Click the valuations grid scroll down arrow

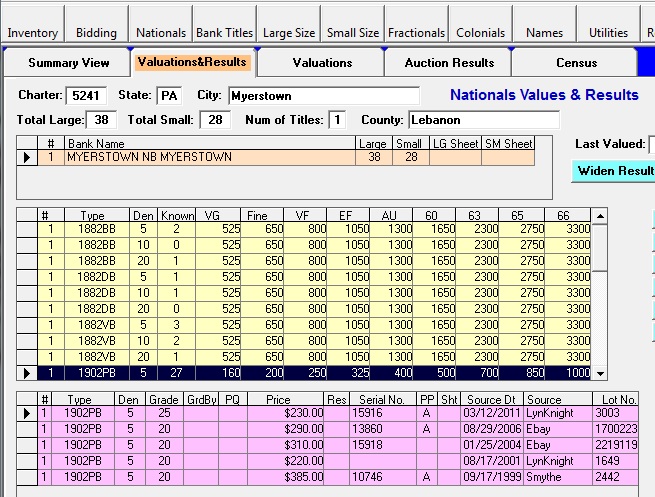coord(600,373)
